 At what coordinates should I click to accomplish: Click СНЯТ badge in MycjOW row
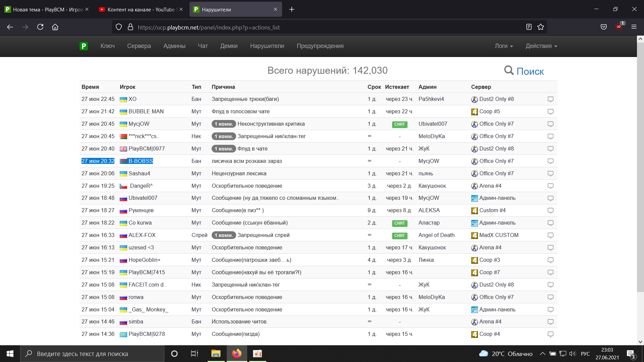[x=399, y=124]
